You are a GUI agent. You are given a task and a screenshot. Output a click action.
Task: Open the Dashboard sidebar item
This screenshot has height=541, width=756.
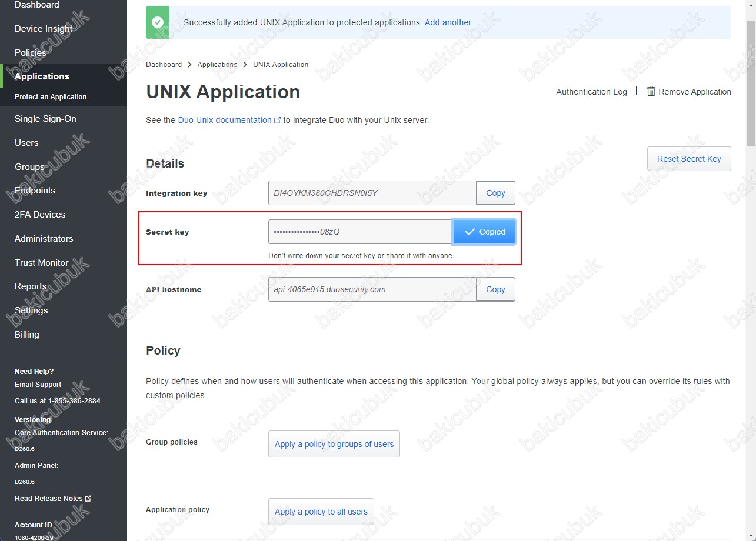pos(36,5)
